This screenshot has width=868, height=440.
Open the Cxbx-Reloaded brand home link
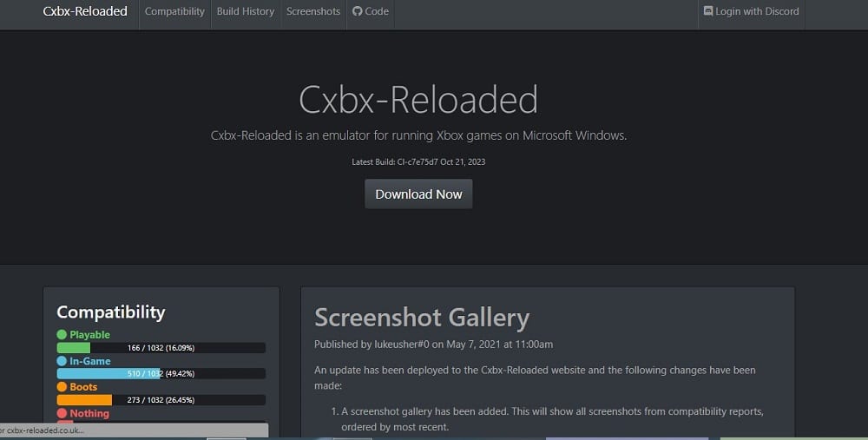point(85,11)
